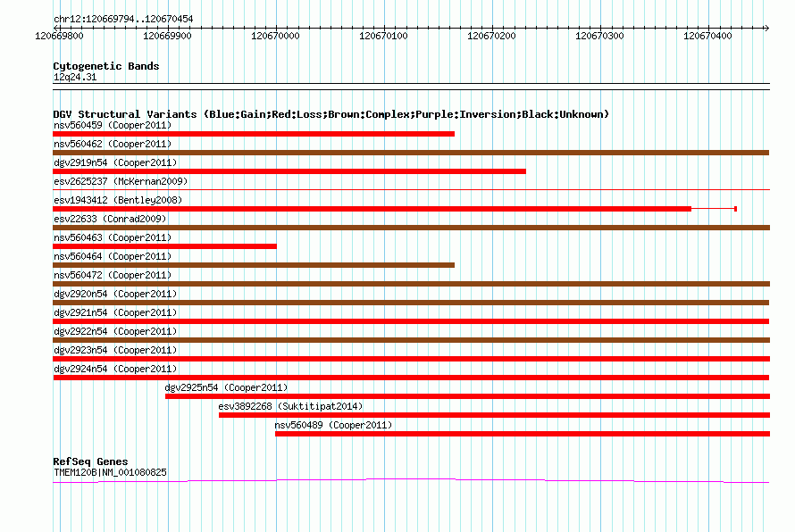This screenshot has height=532, width=795.
Task: Click ruler position 120670200
Action: pos(491,36)
